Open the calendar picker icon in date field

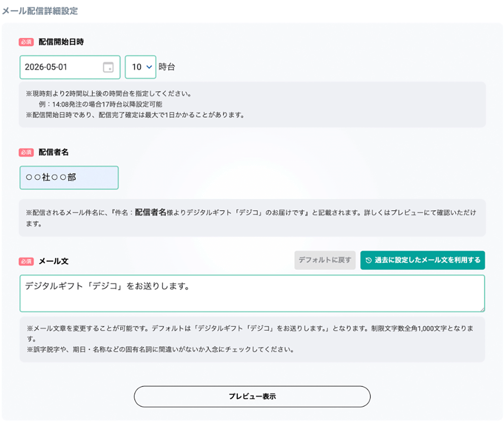[x=108, y=67]
